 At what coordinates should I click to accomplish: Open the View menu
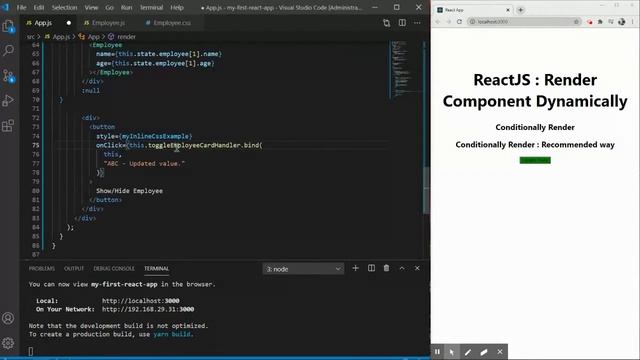(x=91, y=7)
